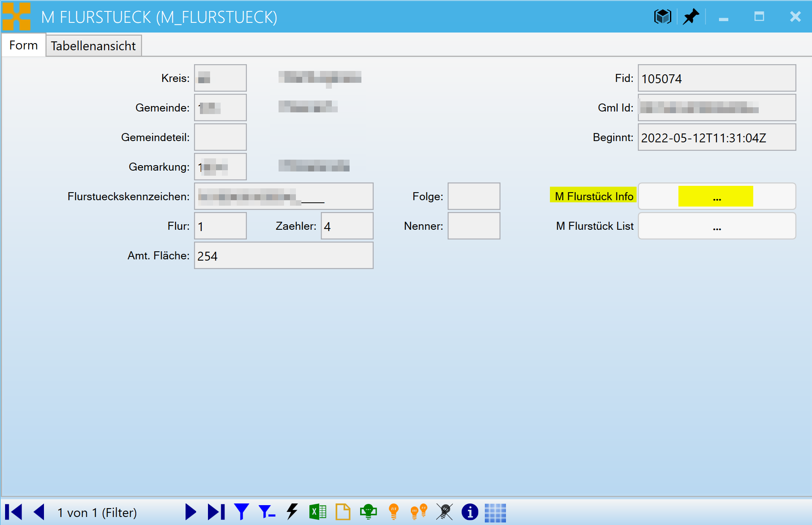Open the blue info icon
The height and width of the screenshot is (525, 812).
[470, 512]
